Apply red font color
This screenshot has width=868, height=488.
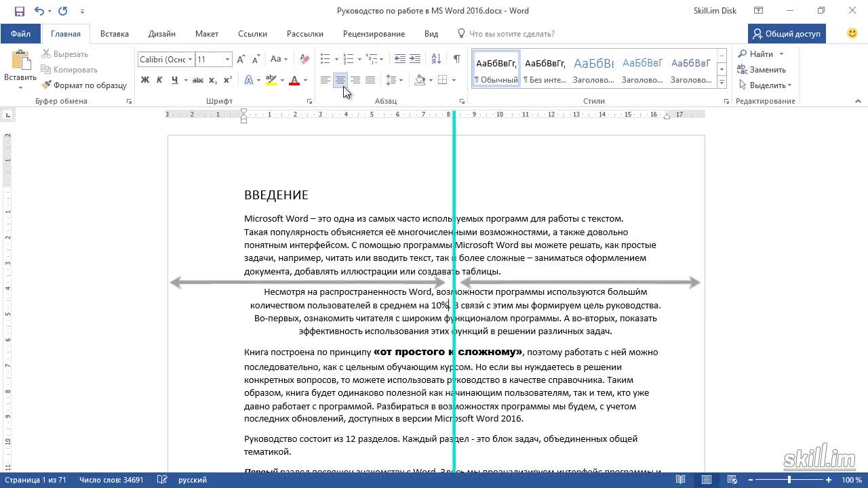click(x=294, y=80)
